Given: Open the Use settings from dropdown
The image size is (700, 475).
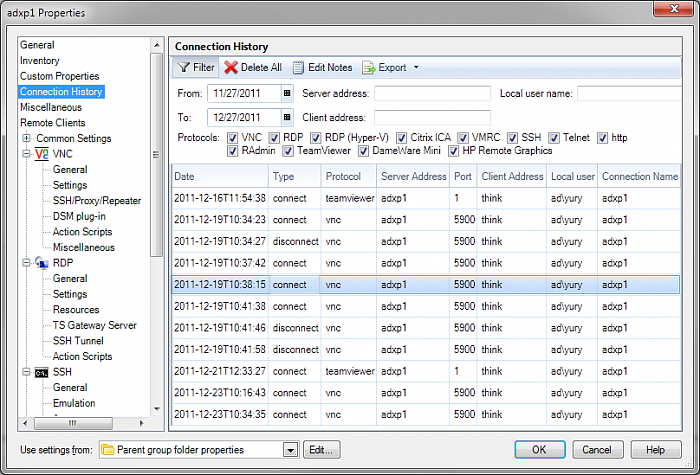Looking at the screenshot, I should click(x=290, y=450).
